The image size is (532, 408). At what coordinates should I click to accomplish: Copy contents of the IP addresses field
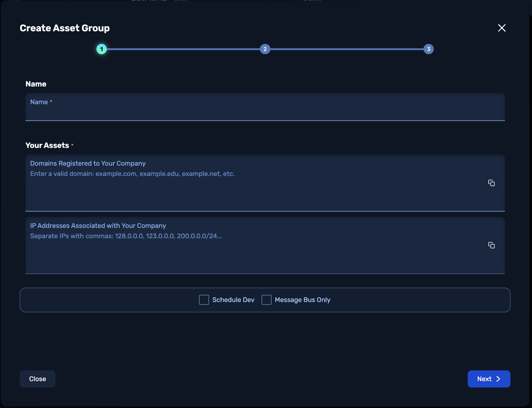pos(492,245)
